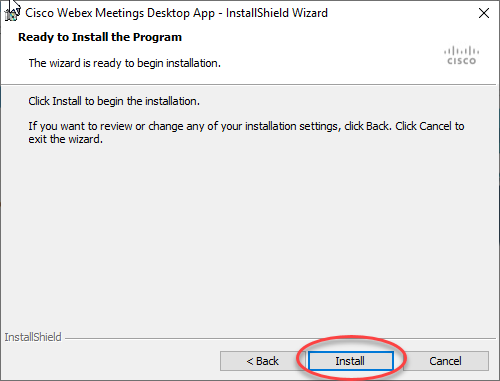Go back with the < Back button
This screenshot has height=381, width=500.
pyautogui.click(x=262, y=361)
